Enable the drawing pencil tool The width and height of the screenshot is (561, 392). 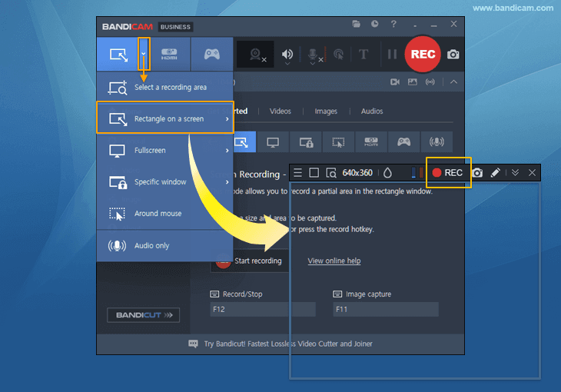click(x=495, y=173)
